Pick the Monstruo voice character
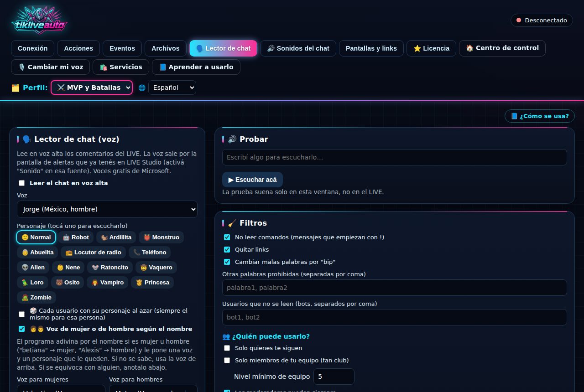This screenshot has height=392, width=584. [162, 237]
